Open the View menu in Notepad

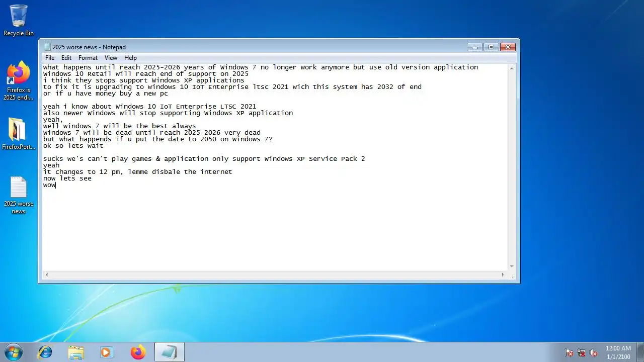(111, 58)
